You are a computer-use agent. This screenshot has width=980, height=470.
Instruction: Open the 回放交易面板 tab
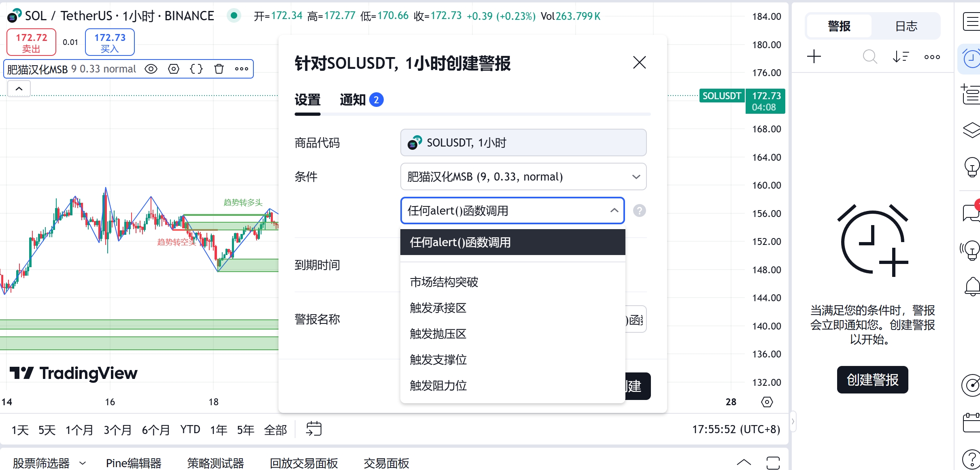pos(304,463)
